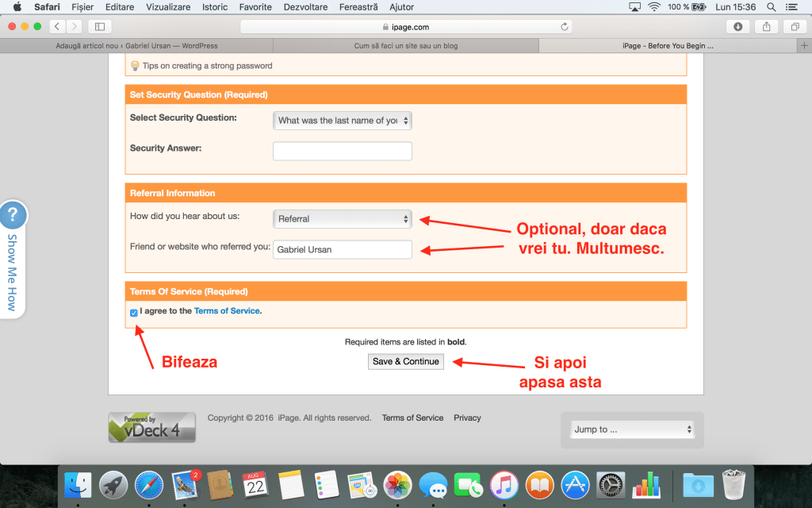Viewport: 812px width, 508px height.
Task: Open Notification Center in menu bar
Action: click(791, 6)
